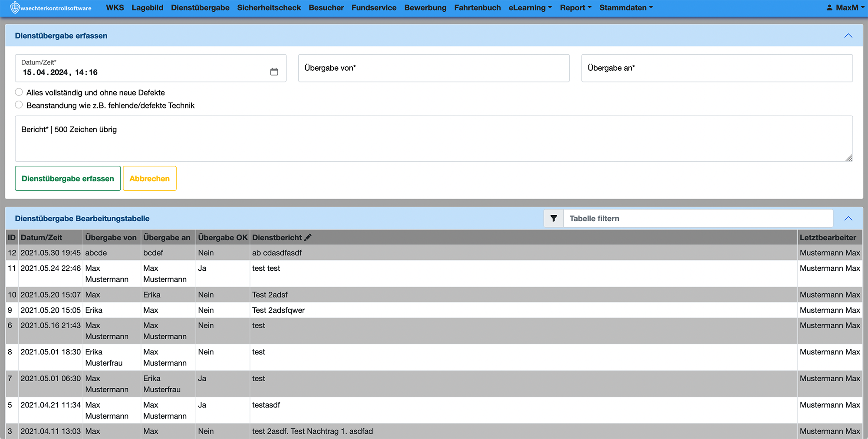Click the green Dienstübergabe erfassen button
This screenshot has height=439, width=868.
point(68,178)
